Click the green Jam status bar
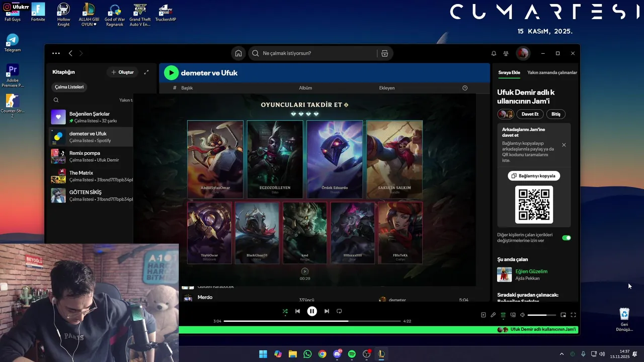 378,330
